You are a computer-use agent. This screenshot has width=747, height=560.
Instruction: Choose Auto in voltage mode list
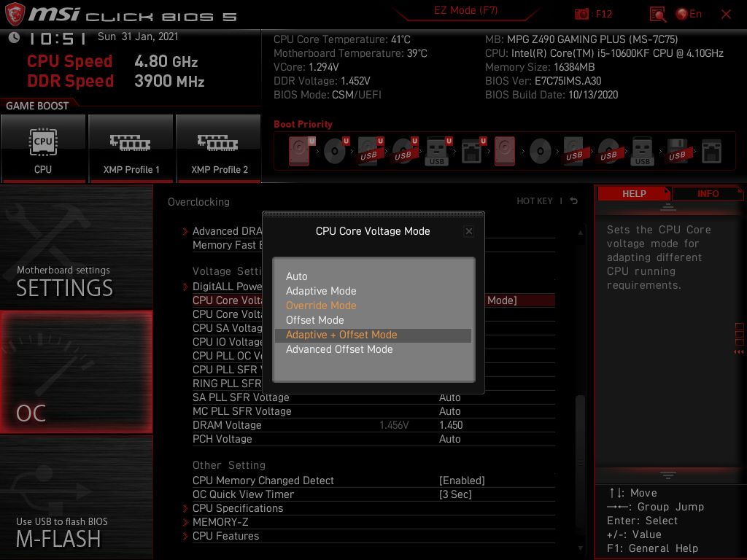click(x=373, y=276)
